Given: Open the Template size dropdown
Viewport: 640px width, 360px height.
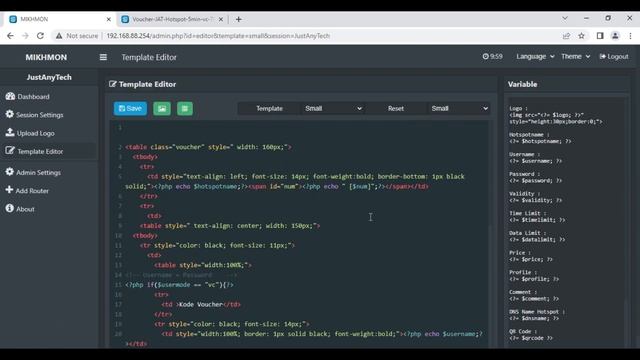Looking at the screenshot, I should coord(333,109).
